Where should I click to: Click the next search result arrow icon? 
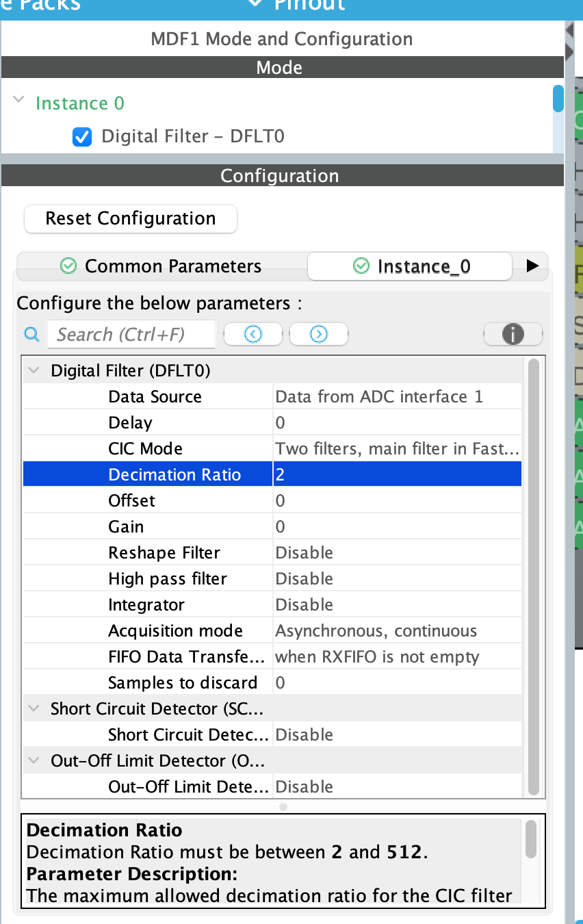tap(318, 334)
